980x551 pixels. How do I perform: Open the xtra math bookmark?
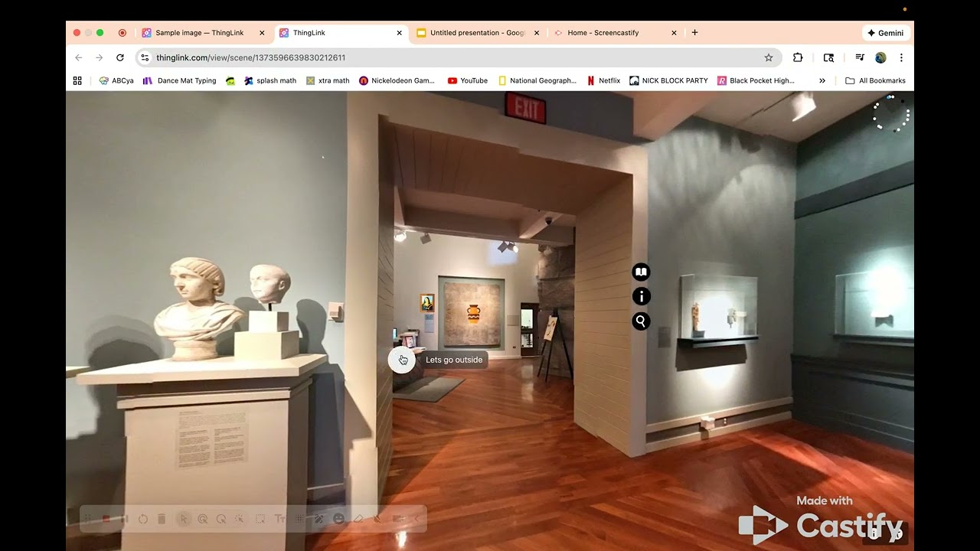coord(328,80)
